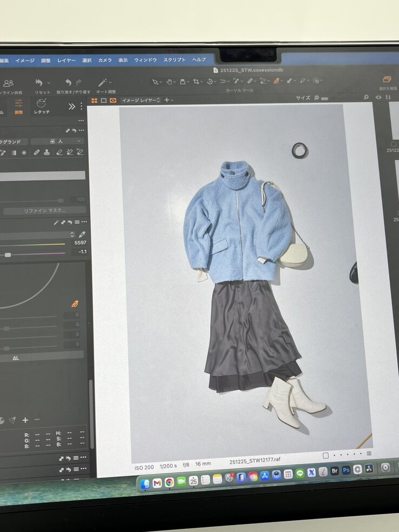Image resolution: width=399 pixels, height=532 pixels.
Task: Click the add layer plus button
Action: pos(167,99)
